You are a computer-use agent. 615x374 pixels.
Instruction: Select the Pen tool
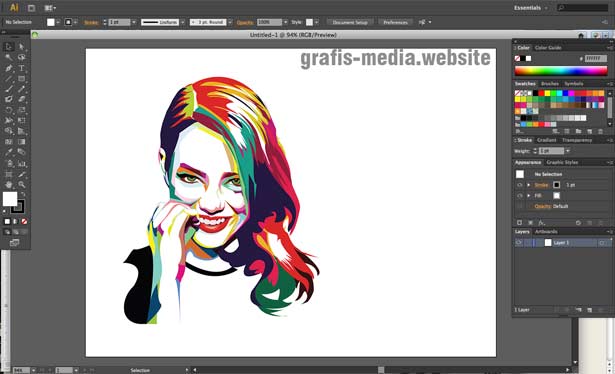(x=9, y=68)
